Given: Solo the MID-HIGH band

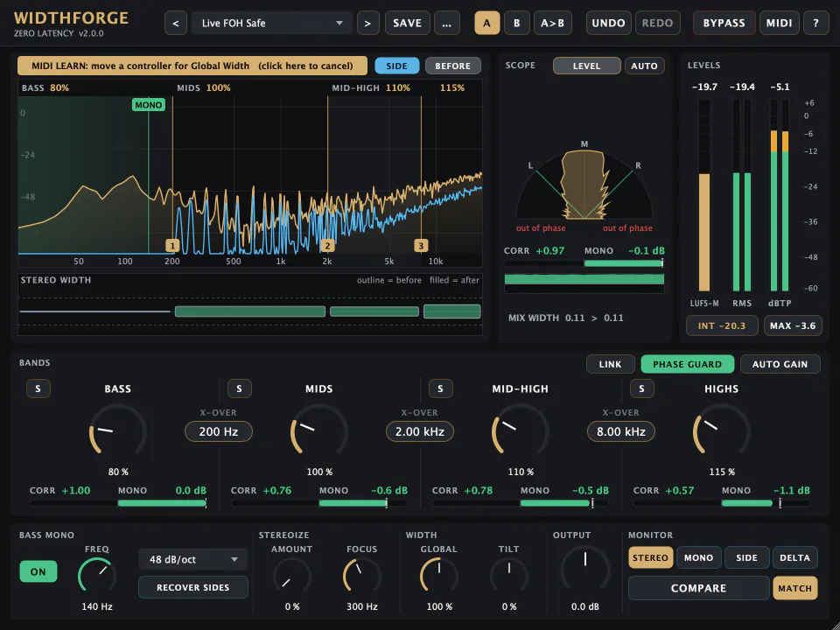Looking at the screenshot, I should 440,388.
